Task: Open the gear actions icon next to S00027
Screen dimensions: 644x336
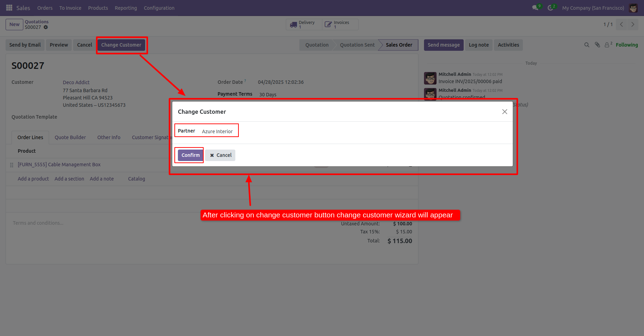Action: coord(46,27)
